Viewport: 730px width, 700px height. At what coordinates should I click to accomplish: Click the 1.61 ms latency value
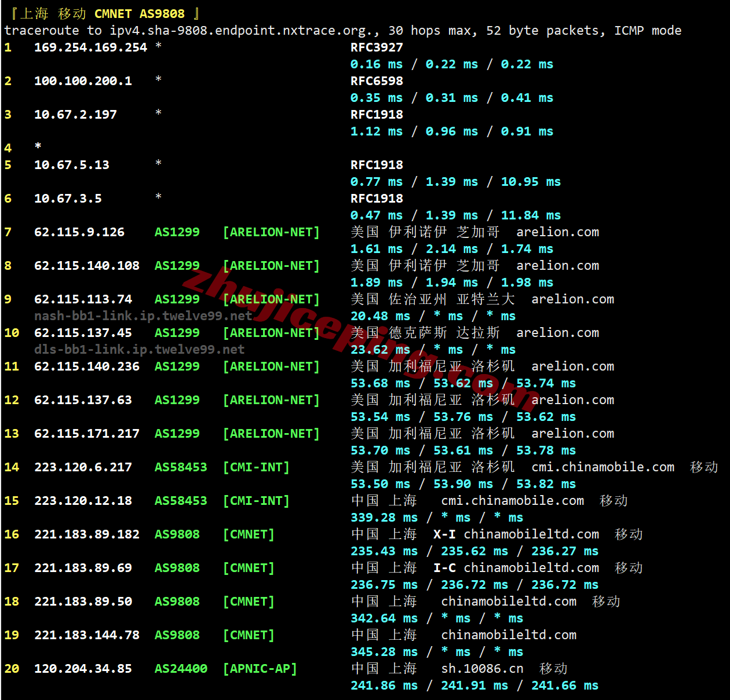coord(377,249)
